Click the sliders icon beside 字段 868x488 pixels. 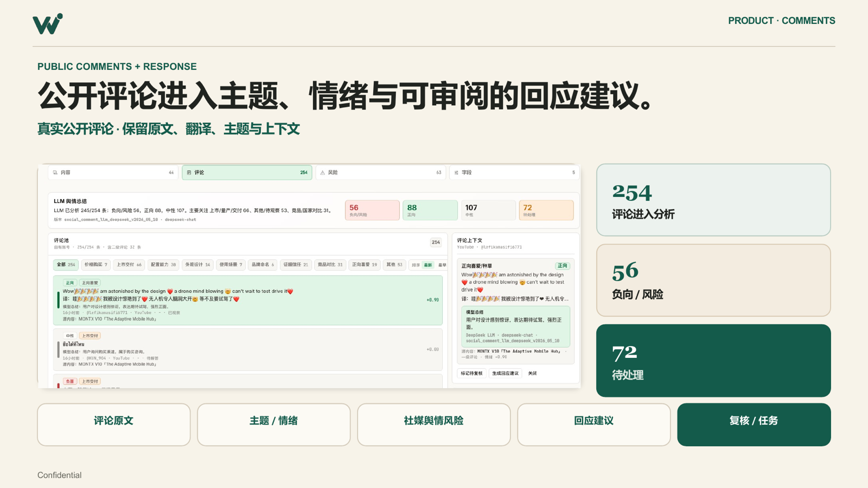456,172
